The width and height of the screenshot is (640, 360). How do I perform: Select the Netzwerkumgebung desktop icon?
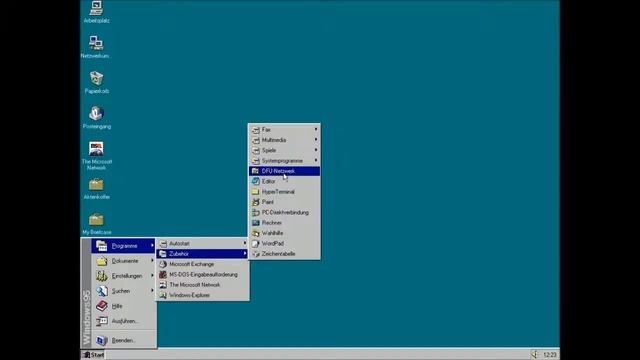click(96, 47)
